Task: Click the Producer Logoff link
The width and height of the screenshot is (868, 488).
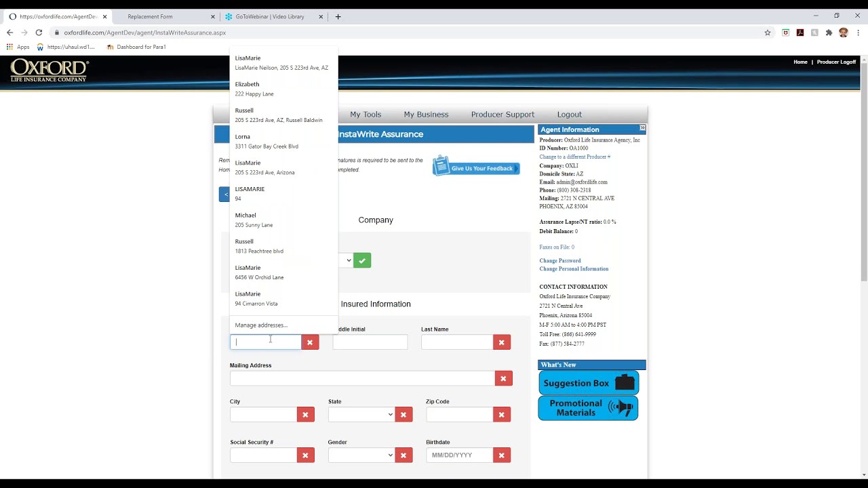Action: coord(836,62)
